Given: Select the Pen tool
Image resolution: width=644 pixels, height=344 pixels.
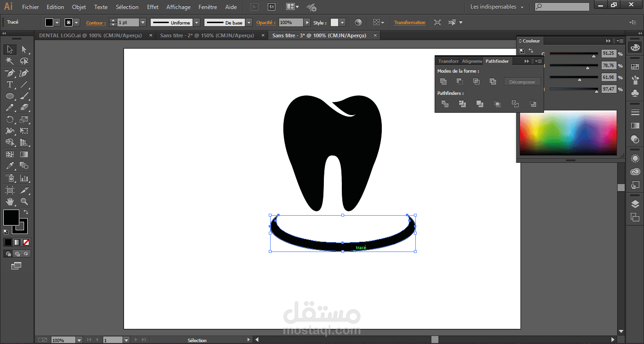Looking at the screenshot, I should point(9,73).
